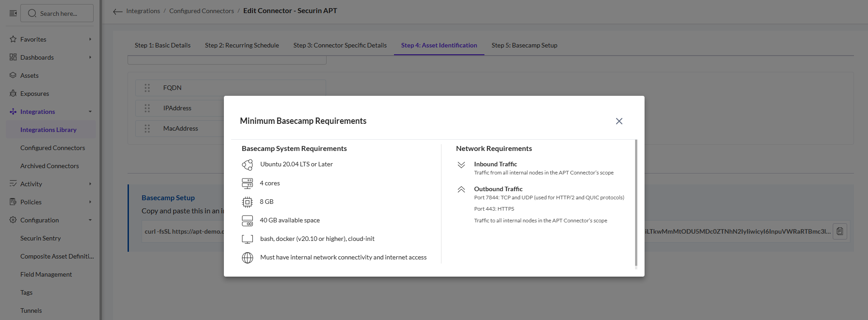Select Step 4: Asset Identification tab
Viewport: 868px width, 320px height.
click(439, 45)
